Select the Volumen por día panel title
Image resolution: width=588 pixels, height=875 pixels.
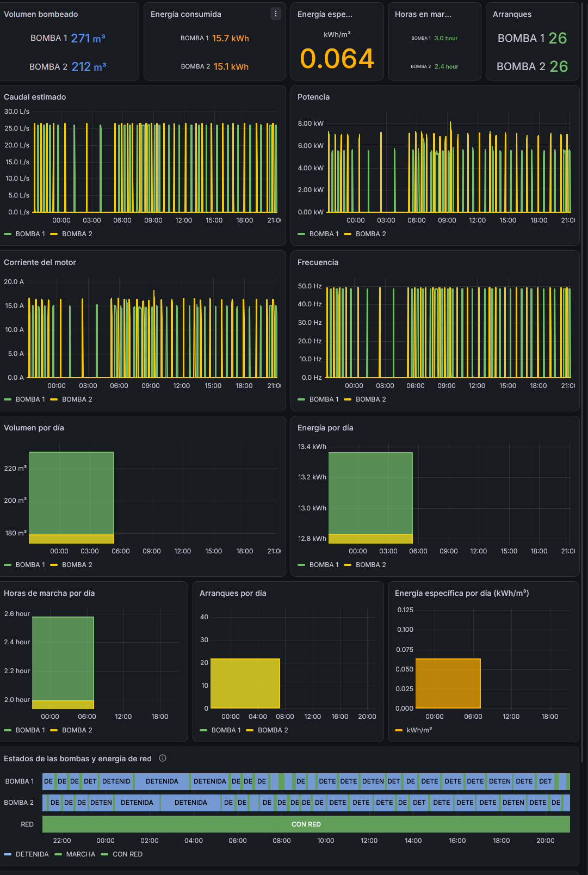pos(34,428)
